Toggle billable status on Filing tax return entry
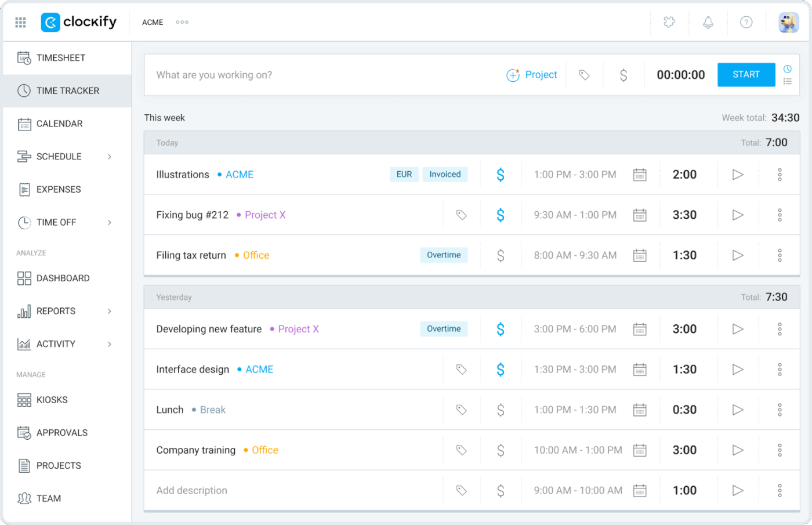This screenshot has width=812, height=525. [501, 255]
